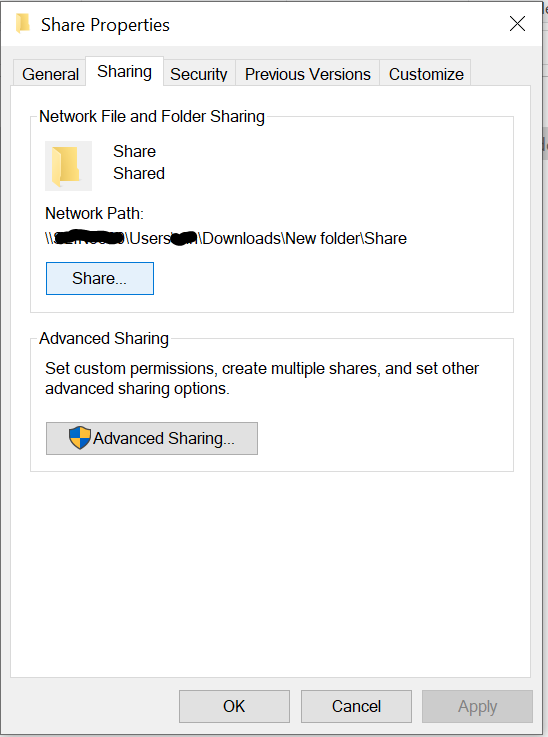
Task: Click the Share Properties title text
Action: [105, 25]
